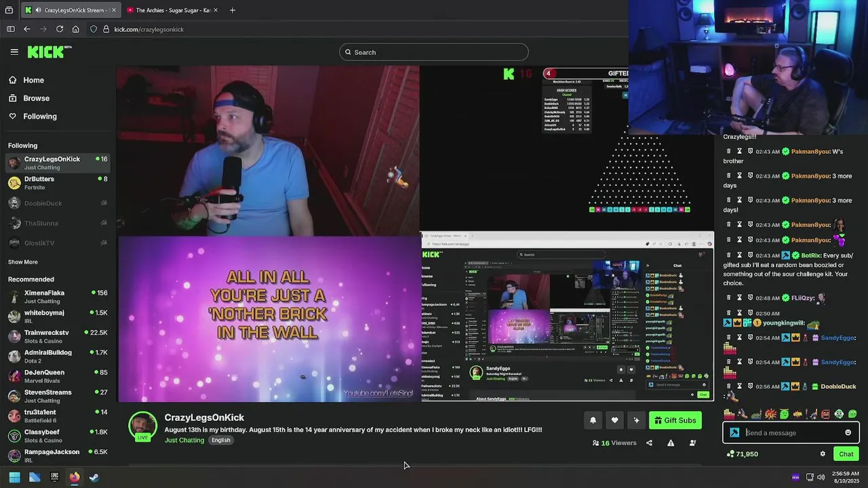Screen dimensions: 868x488
Task: Open StevenStreams recommended channel
Action: [57, 396]
